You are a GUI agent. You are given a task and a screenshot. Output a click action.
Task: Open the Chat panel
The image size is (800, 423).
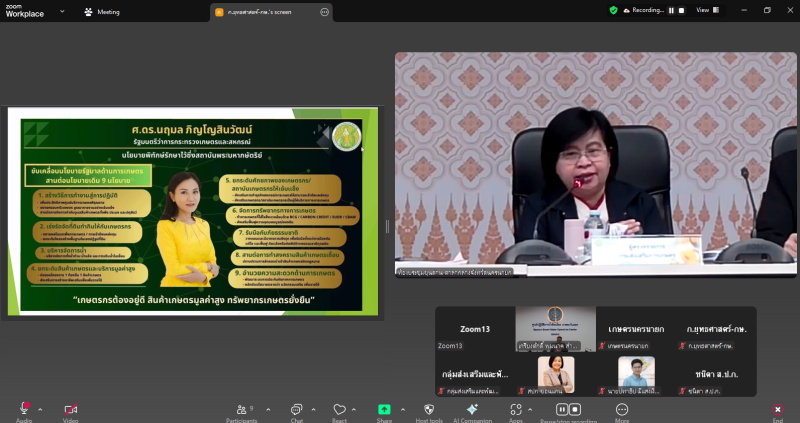tap(296, 409)
